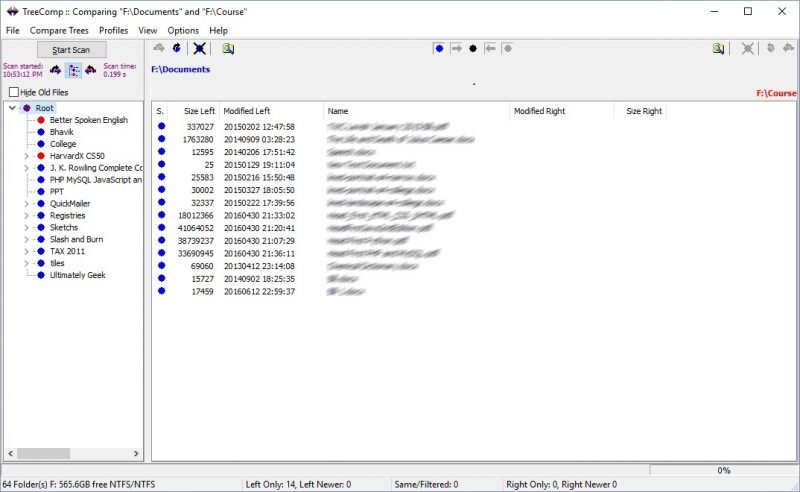Select the tree view icon under Start Scan
Image resolution: width=800 pixels, height=492 pixels.
(73, 70)
